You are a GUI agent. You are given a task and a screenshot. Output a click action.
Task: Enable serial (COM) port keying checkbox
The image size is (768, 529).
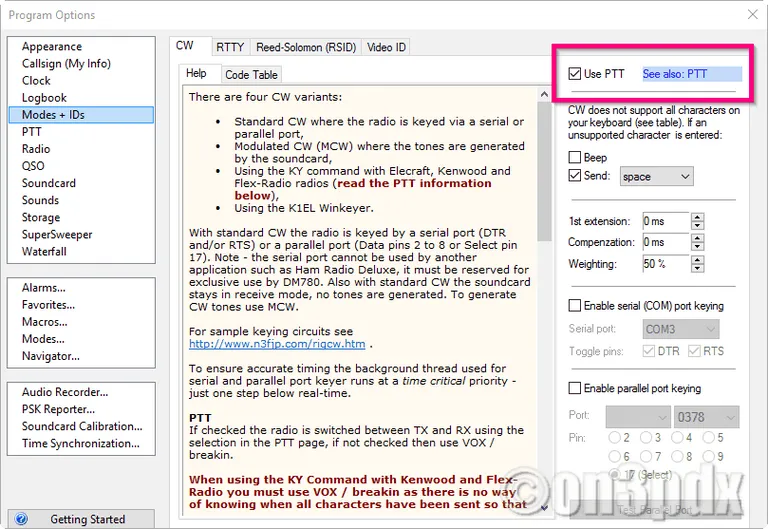tap(575, 306)
